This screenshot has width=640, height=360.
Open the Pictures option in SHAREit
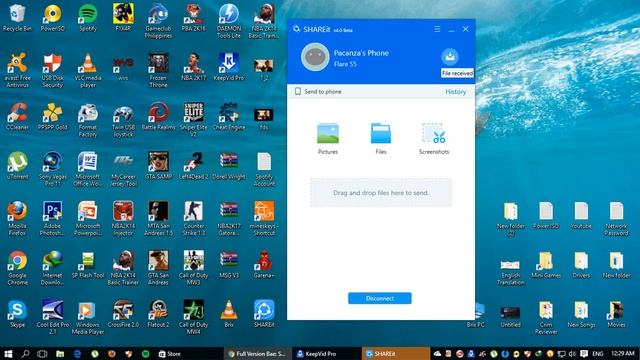[328, 139]
